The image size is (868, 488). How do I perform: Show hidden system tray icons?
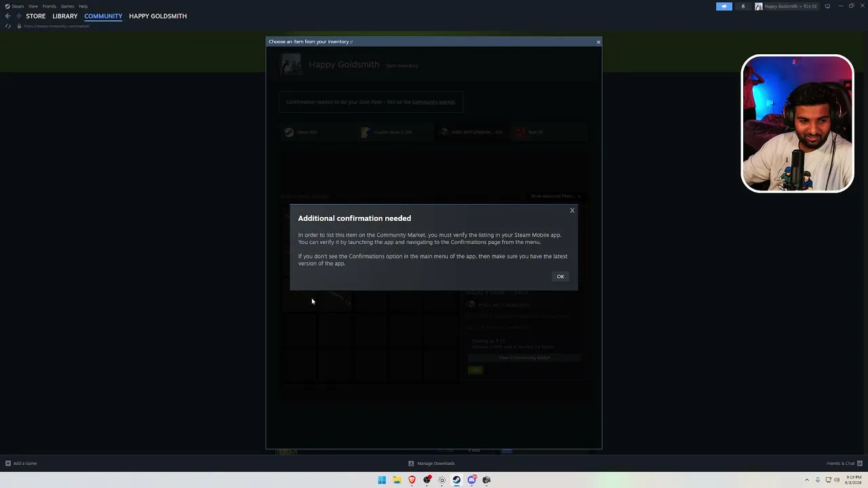tap(807, 480)
